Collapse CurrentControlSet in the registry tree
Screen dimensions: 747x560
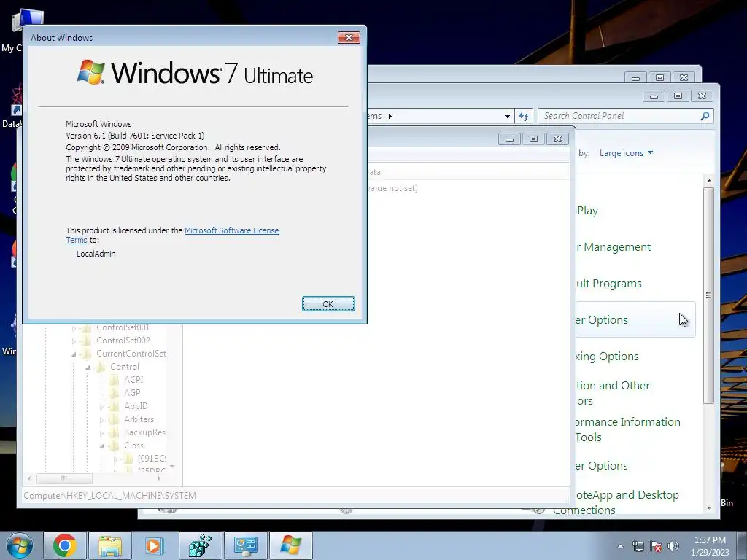click(x=74, y=354)
